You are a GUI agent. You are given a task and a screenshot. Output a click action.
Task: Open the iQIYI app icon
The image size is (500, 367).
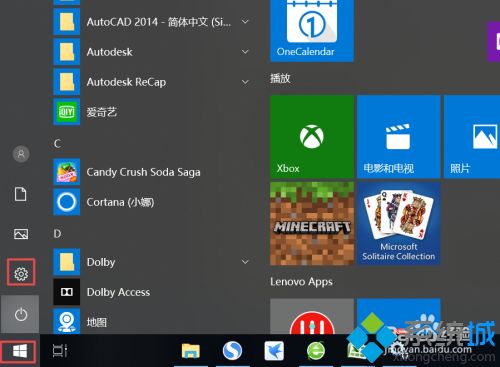click(67, 112)
